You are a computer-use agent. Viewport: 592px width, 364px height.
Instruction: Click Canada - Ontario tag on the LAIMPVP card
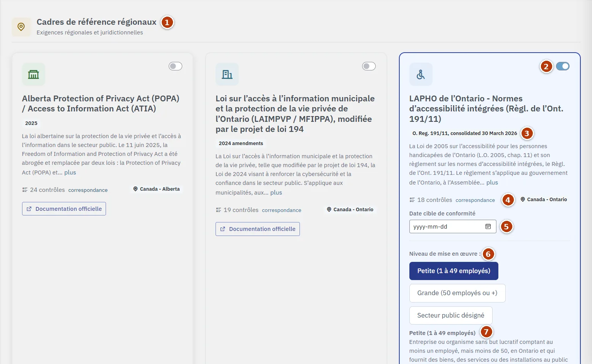[350, 210]
